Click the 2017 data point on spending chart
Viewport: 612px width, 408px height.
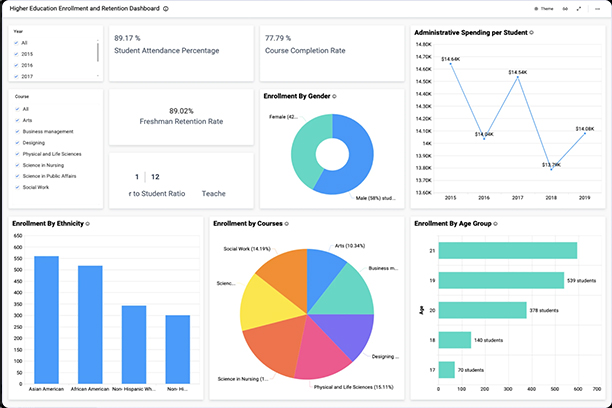[515, 78]
